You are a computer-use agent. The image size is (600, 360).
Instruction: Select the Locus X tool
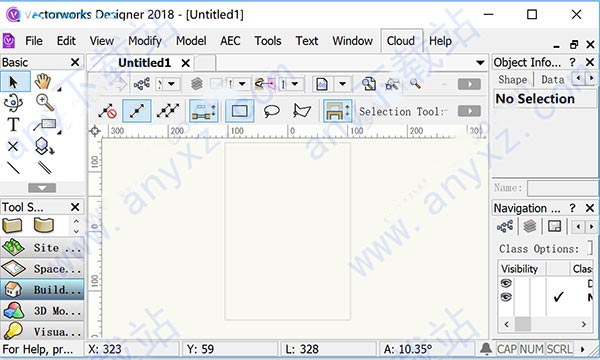pyautogui.click(x=13, y=146)
